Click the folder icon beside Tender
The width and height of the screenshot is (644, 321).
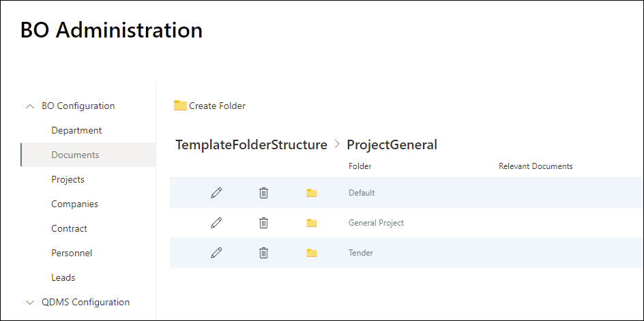coord(312,253)
